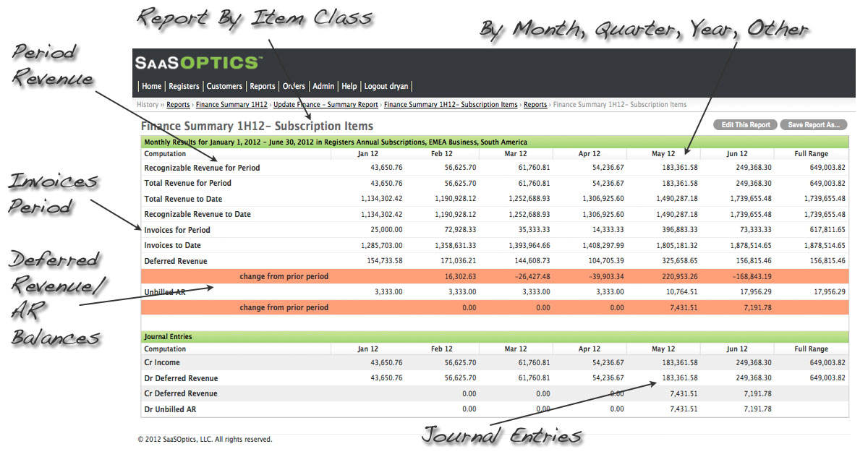Go to the Customers menu
868x470 pixels.
click(224, 86)
